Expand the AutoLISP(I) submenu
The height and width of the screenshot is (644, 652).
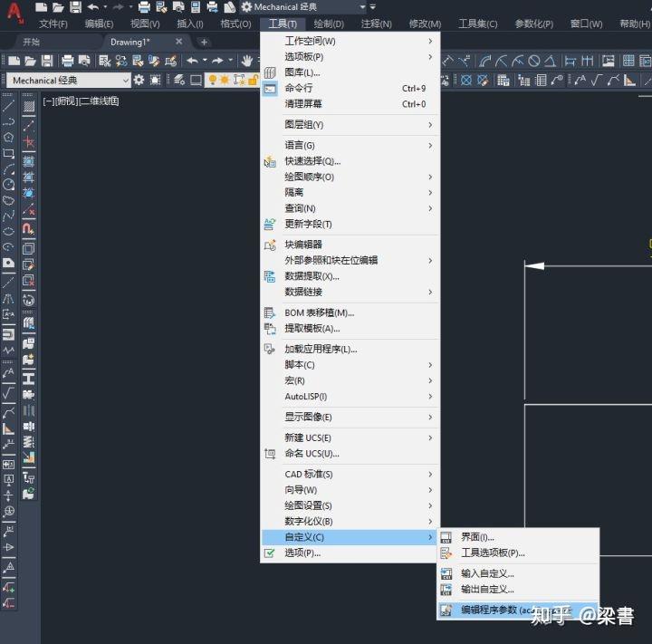coord(350,397)
